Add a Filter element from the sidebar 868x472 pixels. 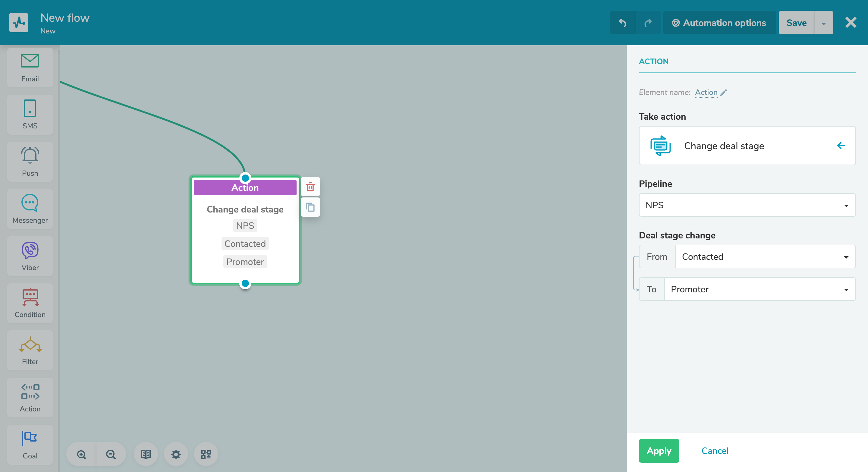click(30, 350)
